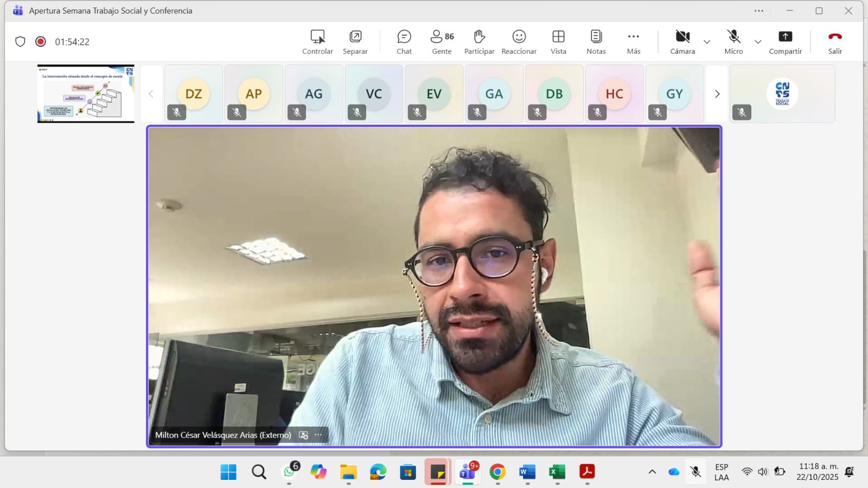Open the Vista layout menu
Image resolution: width=868 pixels, height=488 pixels.
coord(558,42)
